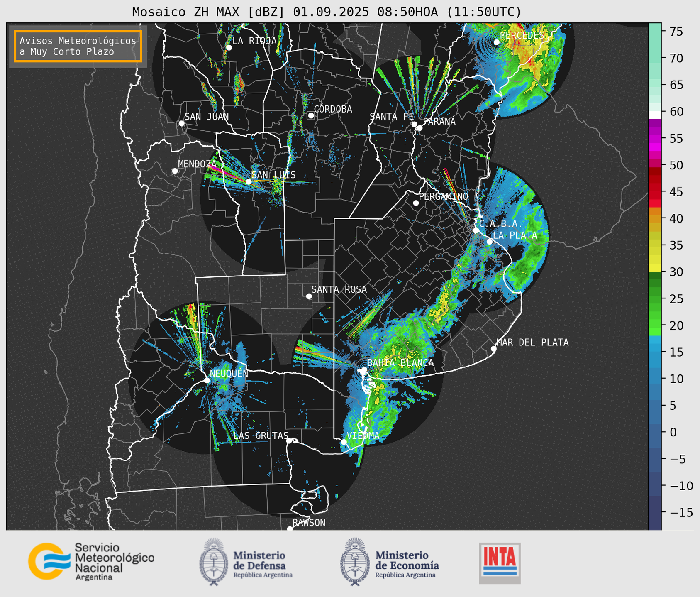Select the Paraná city marker
Viewport: 700px width, 597px height.
coord(420,128)
